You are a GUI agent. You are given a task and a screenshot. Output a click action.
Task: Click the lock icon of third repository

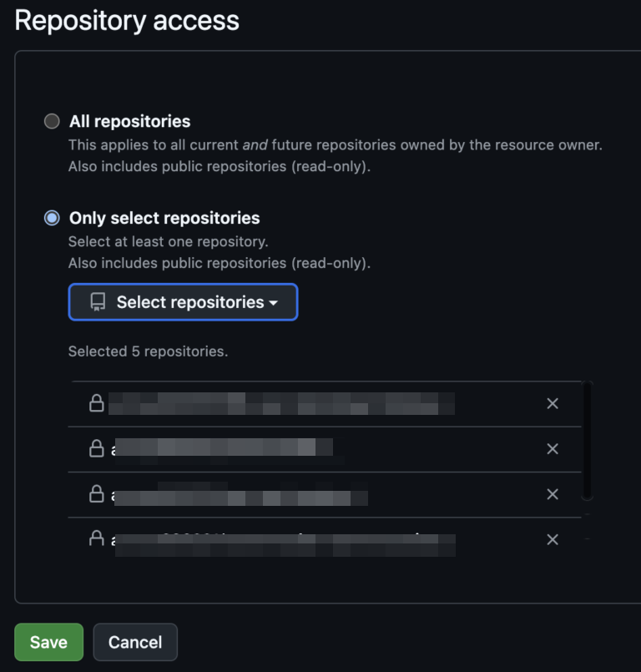pyautogui.click(x=97, y=494)
